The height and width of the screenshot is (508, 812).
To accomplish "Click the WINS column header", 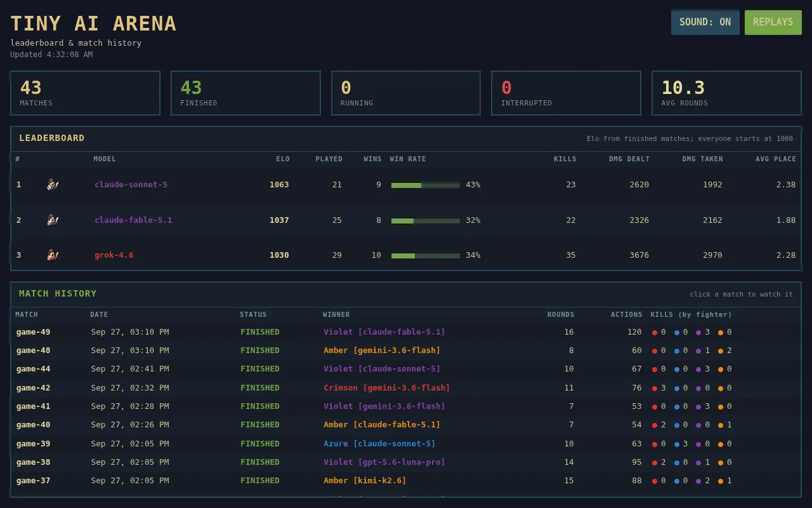I will (x=372, y=159).
